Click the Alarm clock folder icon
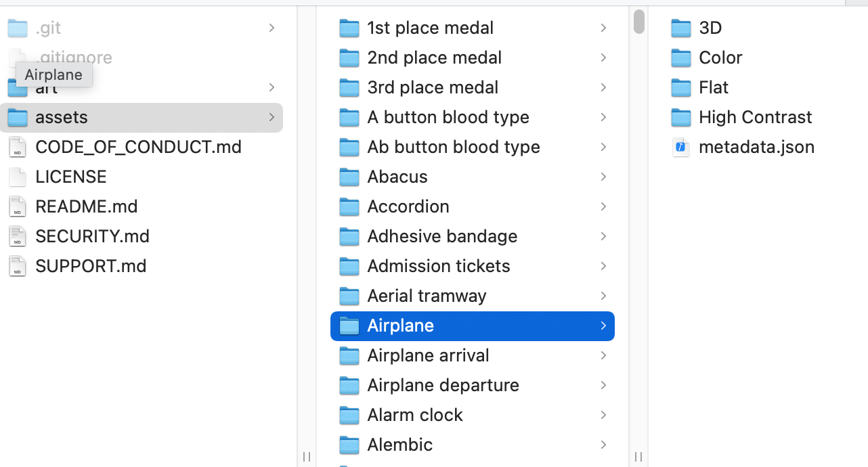868x467 pixels. tap(349, 415)
